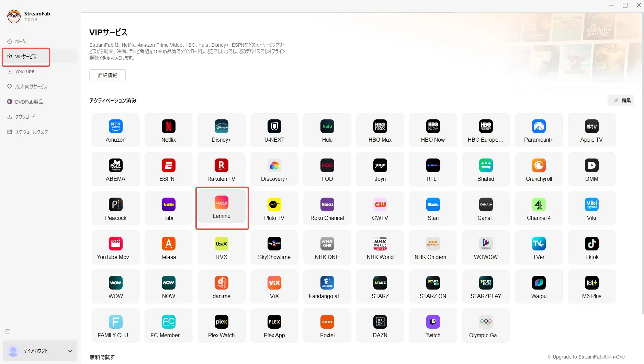The height and width of the screenshot is (364, 644).
Task: Open the Shahid service
Action: pyautogui.click(x=486, y=169)
